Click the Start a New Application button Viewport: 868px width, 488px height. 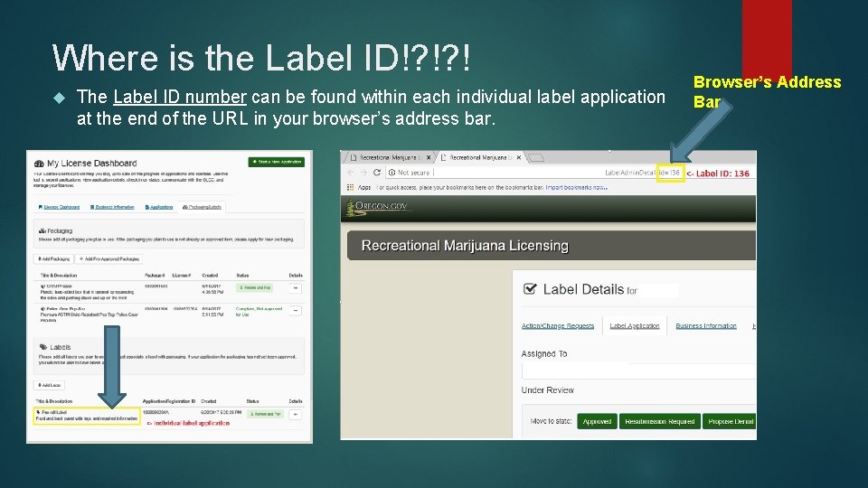(x=277, y=162)
